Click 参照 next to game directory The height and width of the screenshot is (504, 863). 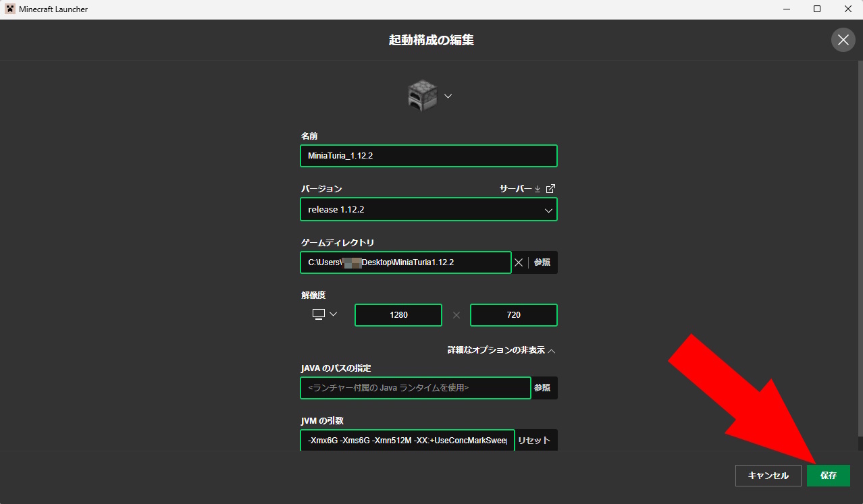click(543, 262)
